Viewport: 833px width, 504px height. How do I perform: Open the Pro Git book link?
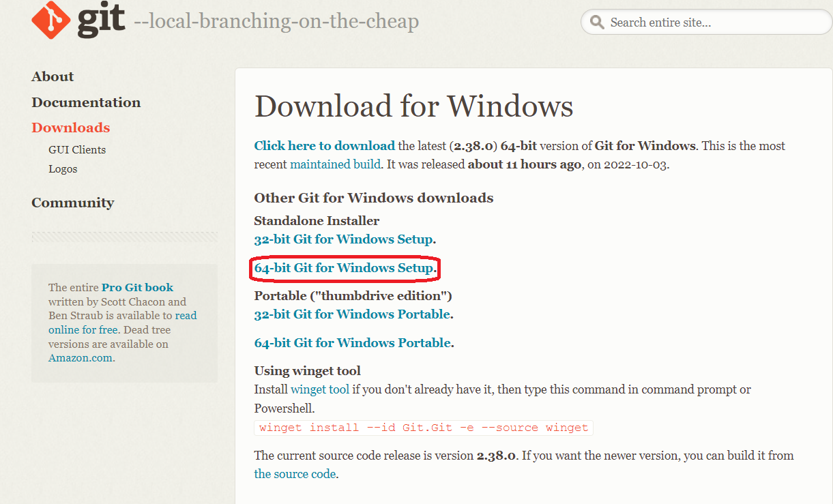(x=137, y=288)
